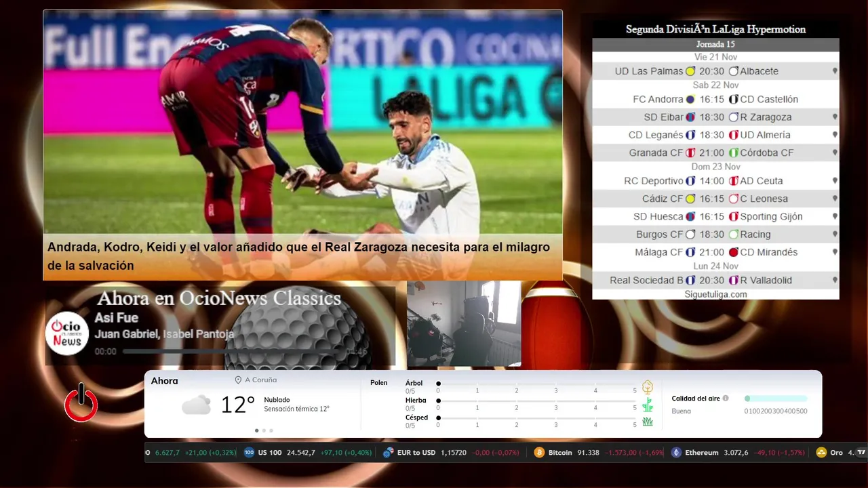Click the Córdoba CF green crest

click(733, 152)
